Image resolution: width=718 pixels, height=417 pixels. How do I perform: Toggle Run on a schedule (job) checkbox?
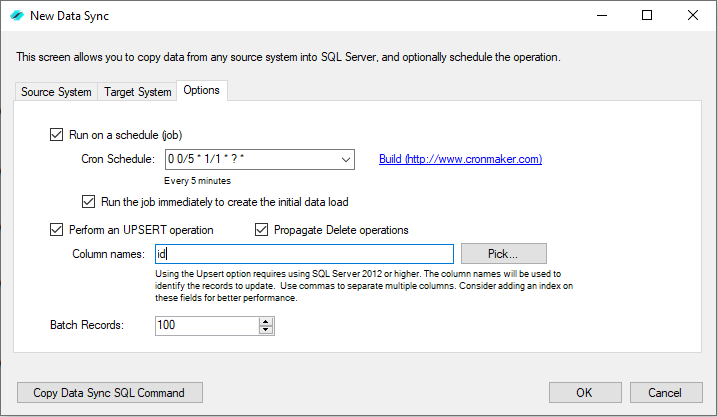point(56,135)
